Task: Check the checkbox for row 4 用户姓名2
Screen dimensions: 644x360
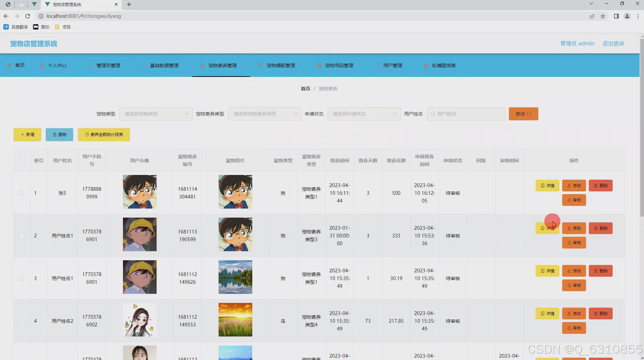Action: tap(22, 321)
